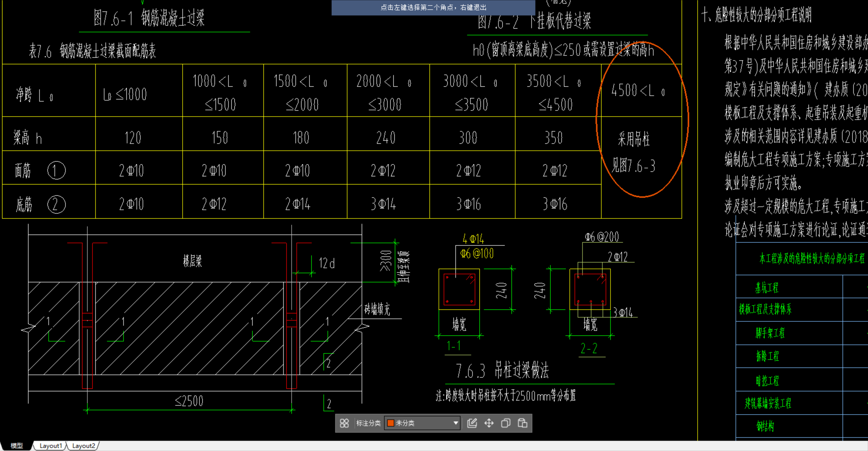Click the dropdown arrow beside 未分类
Viewport: 868px width, 451px height.
[456, 423]
